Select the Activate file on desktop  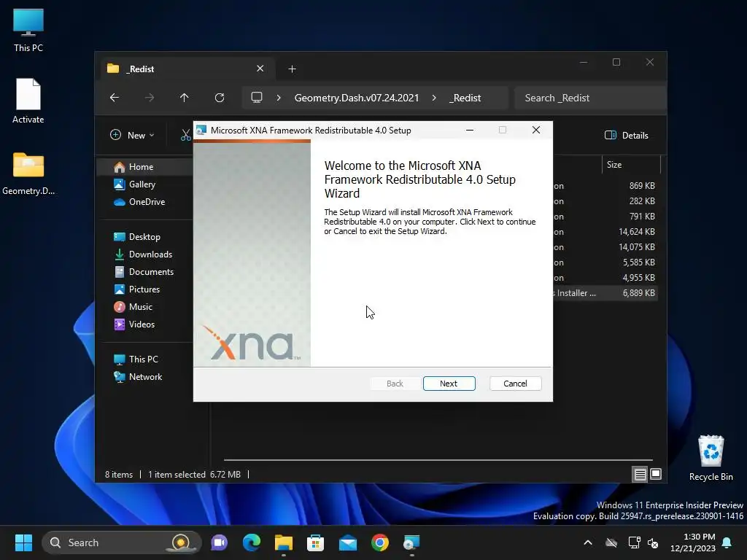[x=28, y=101]
